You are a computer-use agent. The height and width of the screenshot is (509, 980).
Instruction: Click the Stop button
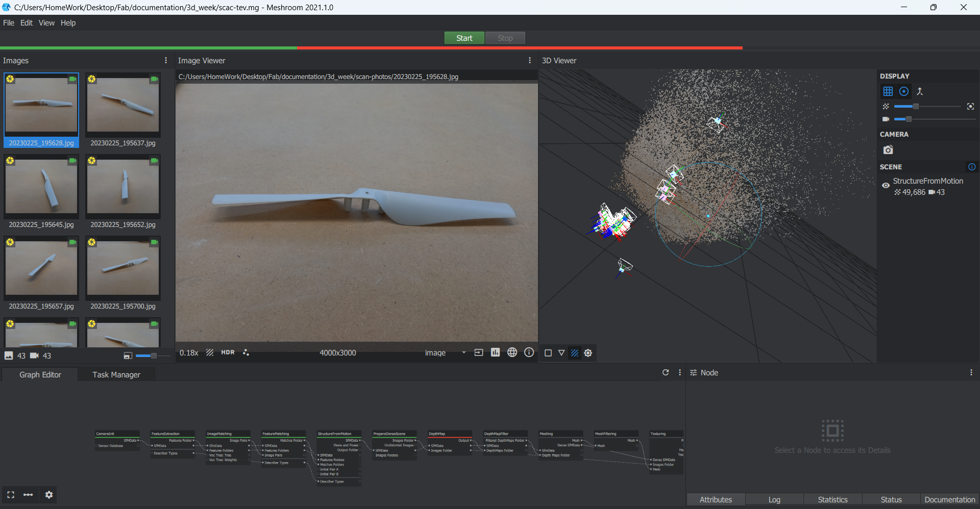point(505,38)
